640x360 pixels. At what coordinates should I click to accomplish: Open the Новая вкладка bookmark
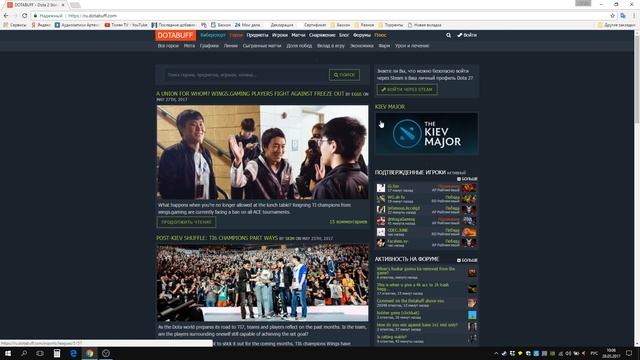(424, 25)
